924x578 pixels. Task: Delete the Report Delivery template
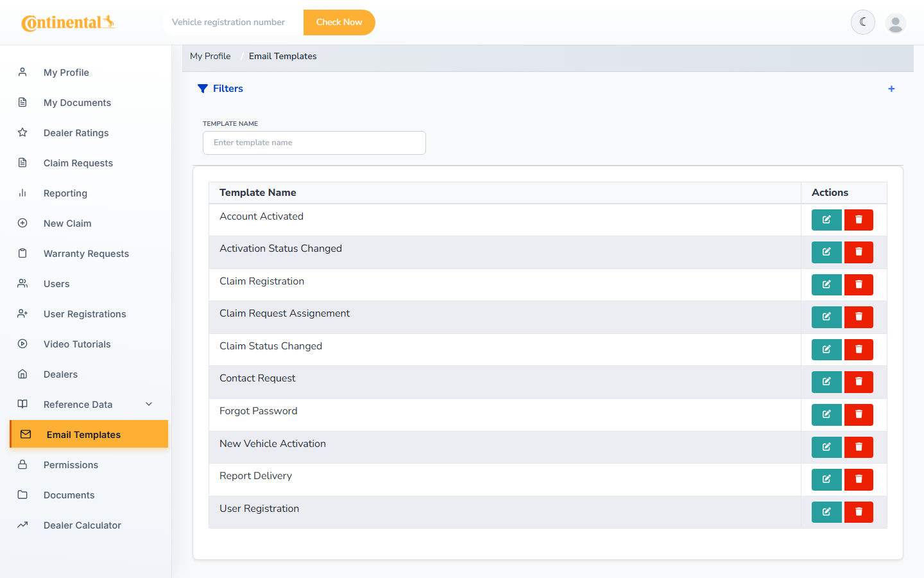click(x=859, y=479)
